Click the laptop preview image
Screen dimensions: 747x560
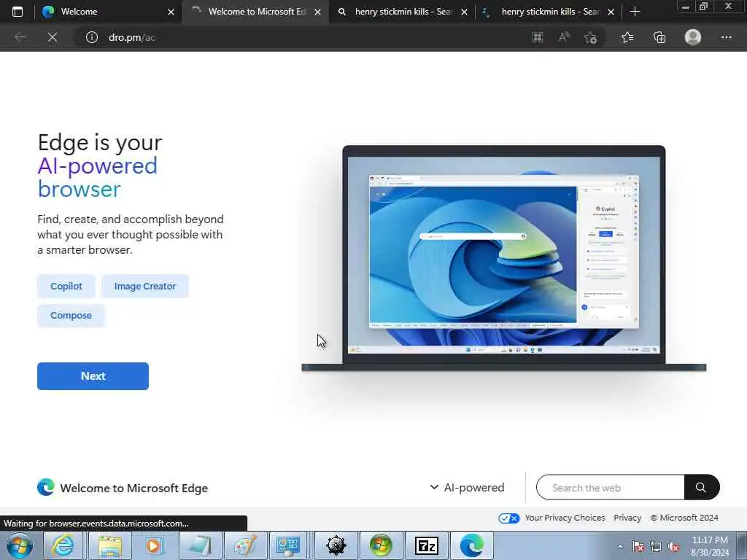(x=503, y=258)
